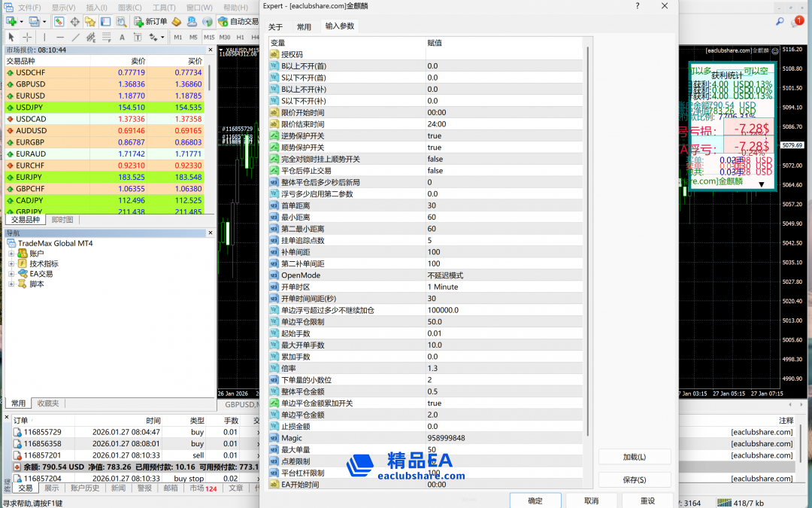This screenshot has width=812, height=508.
Task: Select the crosshair cursor tool
Action: click(x=27, y=37)
